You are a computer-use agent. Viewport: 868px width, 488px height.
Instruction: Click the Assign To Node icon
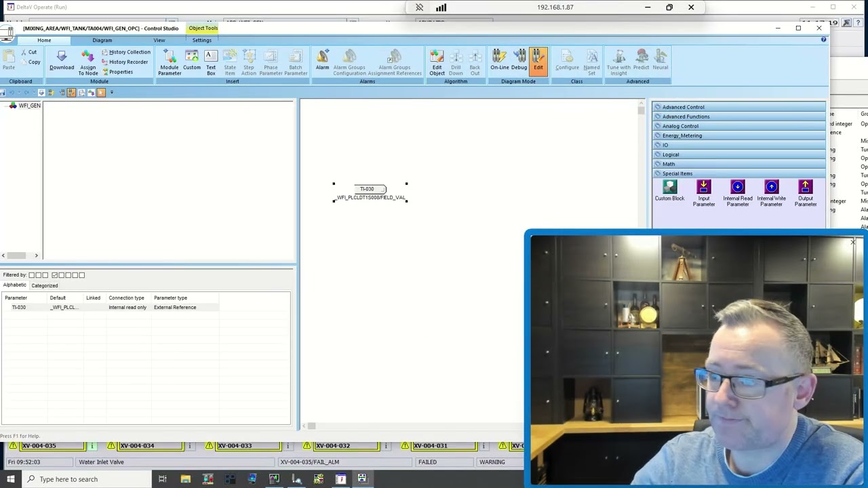[87, 62]
